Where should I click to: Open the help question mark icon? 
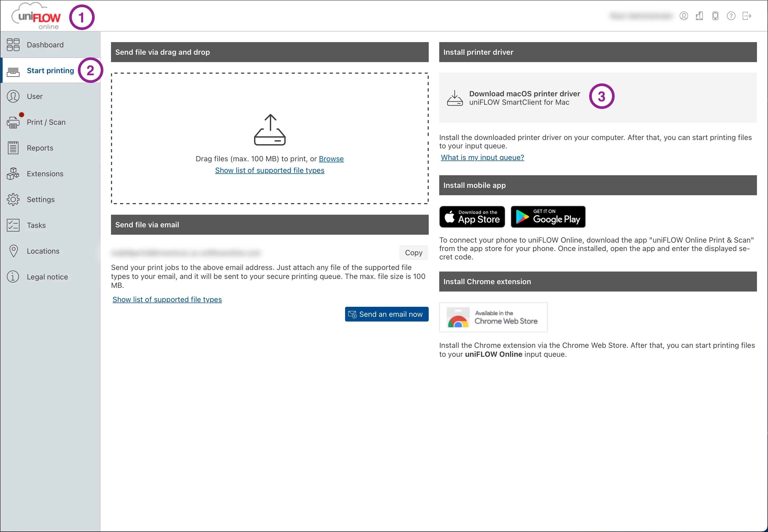(x=731, y=16)
